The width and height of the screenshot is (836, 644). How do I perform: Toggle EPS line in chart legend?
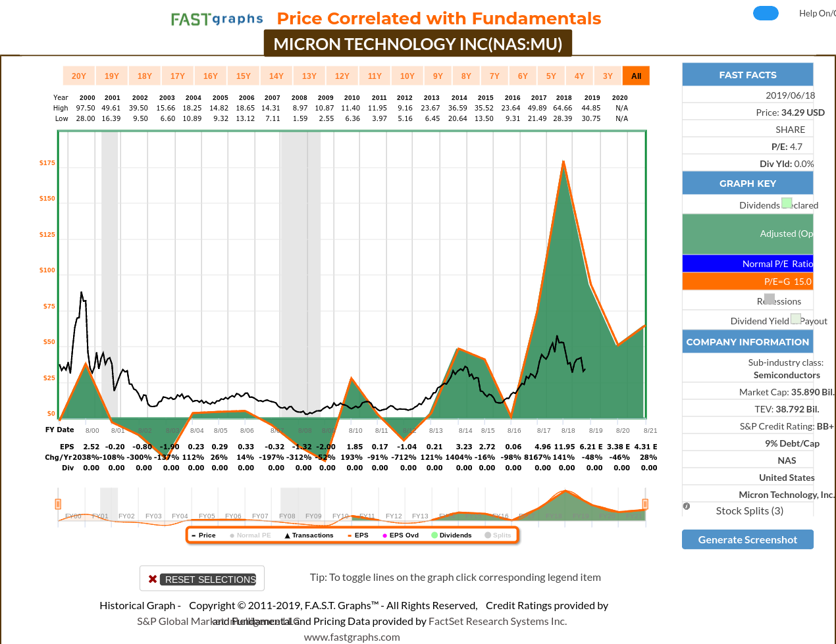[358, 535]
